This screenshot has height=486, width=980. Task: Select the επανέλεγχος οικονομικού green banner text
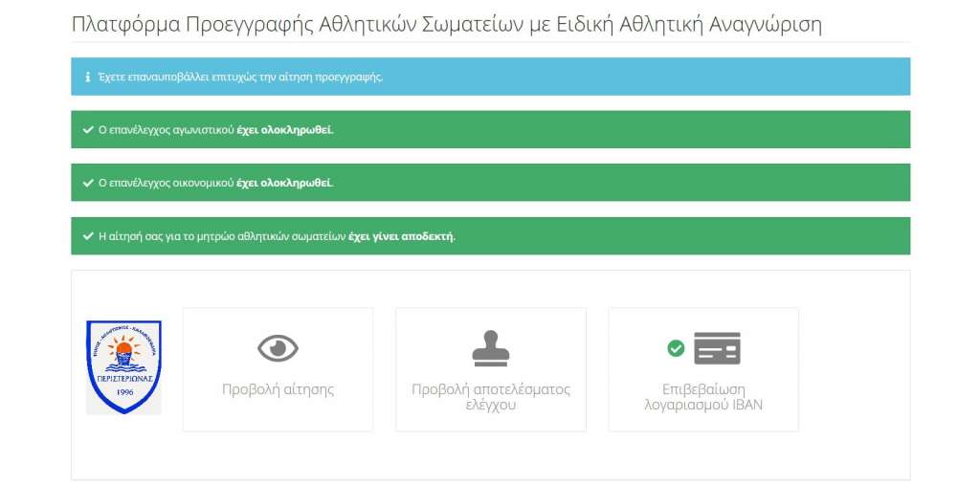[x=167, y=183]
